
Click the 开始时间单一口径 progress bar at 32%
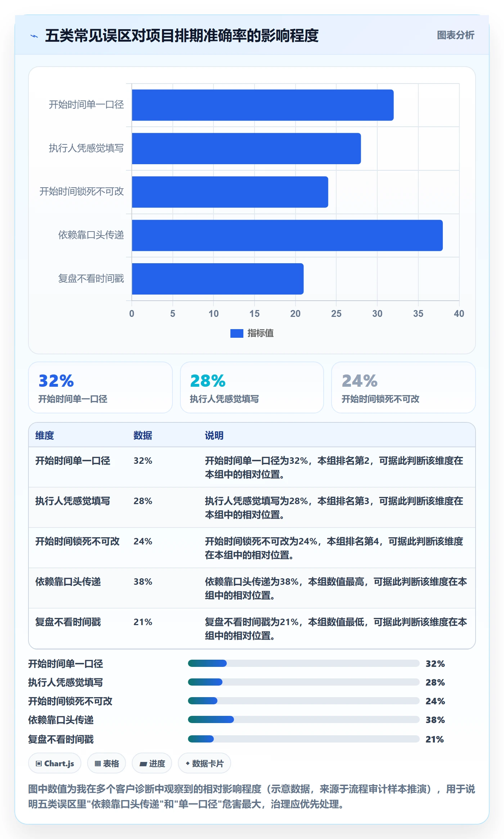point(303,663)
